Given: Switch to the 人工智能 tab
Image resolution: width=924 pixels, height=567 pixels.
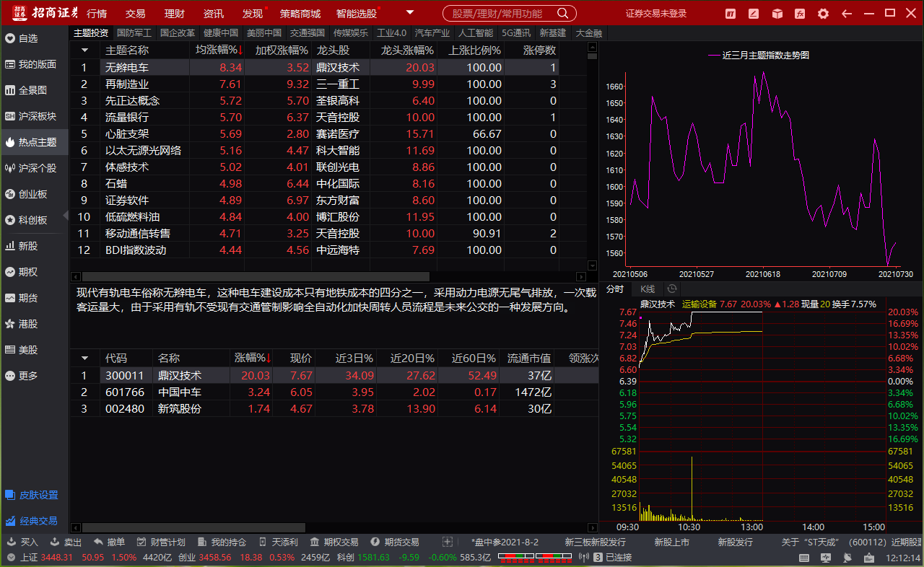Looking at the screenshot, I should [x=475, y=32].
